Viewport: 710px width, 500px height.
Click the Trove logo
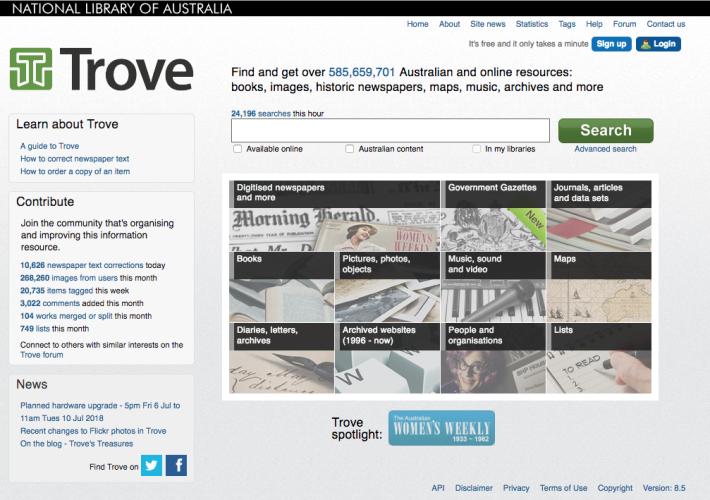tap(101, 69)
